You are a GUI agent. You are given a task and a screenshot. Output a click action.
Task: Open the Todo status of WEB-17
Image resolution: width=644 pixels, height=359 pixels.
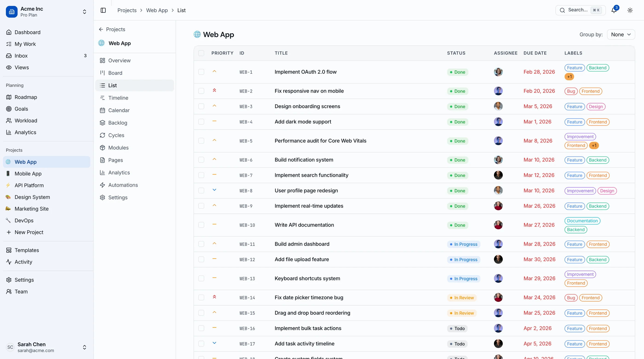pyautogui.click(x=457, y=344)
